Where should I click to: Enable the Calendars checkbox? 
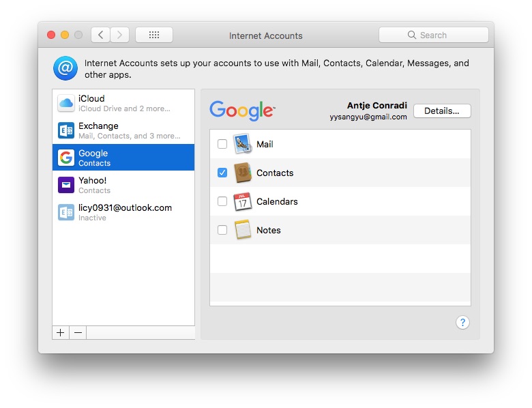coord(222,201)
